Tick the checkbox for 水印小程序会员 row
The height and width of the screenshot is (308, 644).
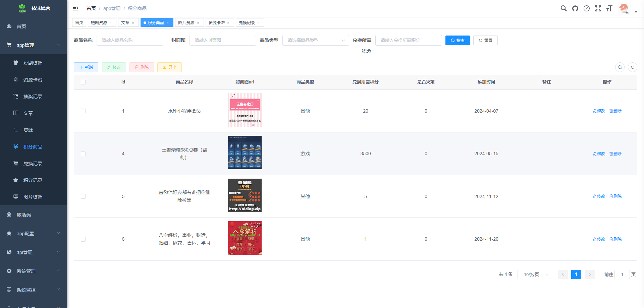83,111
